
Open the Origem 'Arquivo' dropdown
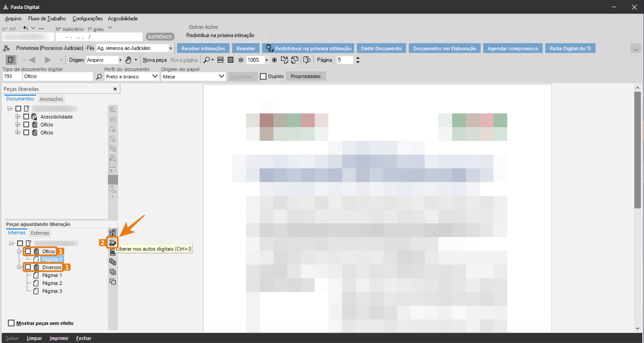click(120, 60)
